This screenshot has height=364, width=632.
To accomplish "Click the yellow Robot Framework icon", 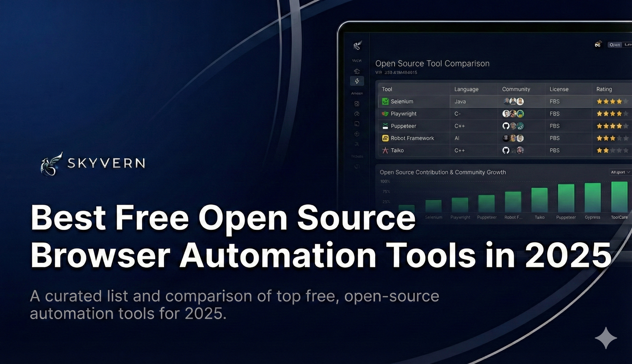I will coord(385,138).
